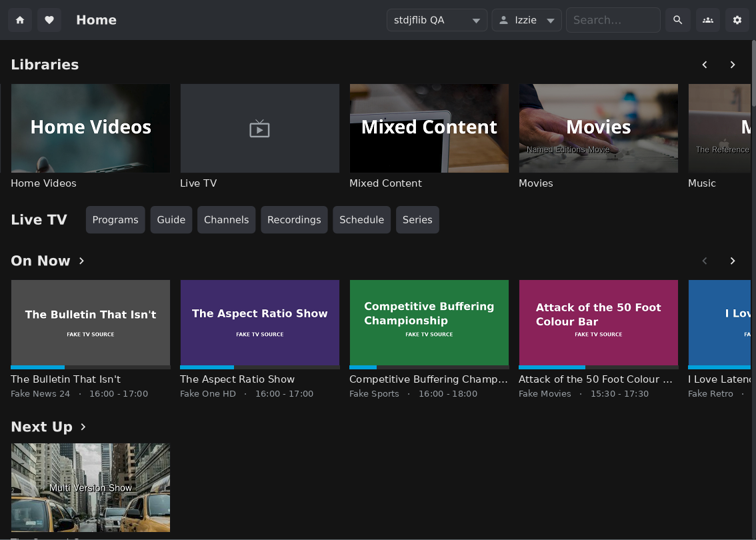Click the page vertical scrollbar
The height and width of the screenshot is (540, 756).
click(x=753, y=75)
